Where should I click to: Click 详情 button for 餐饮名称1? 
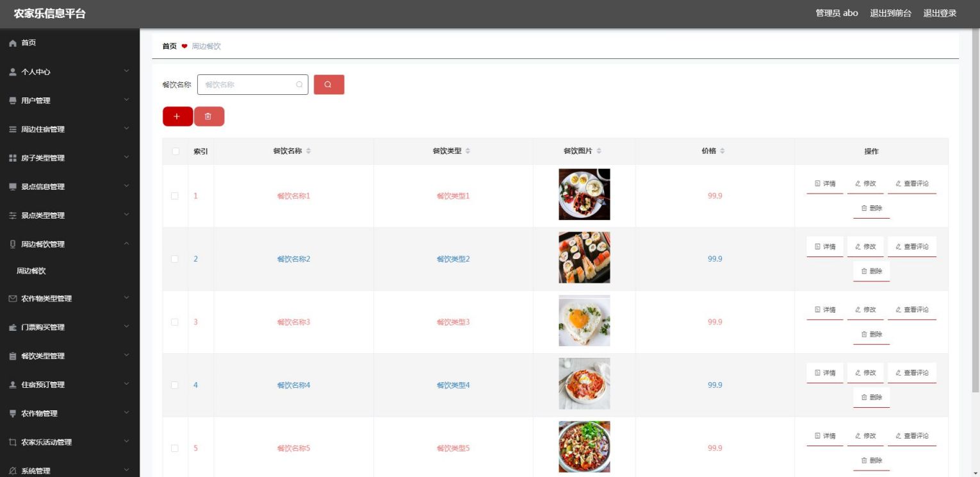click(x=825, y=184)
